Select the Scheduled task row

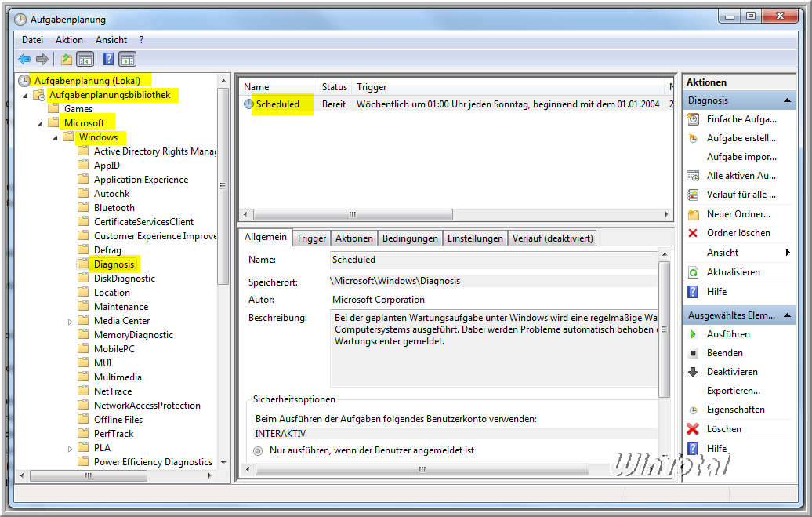(277, 104)
